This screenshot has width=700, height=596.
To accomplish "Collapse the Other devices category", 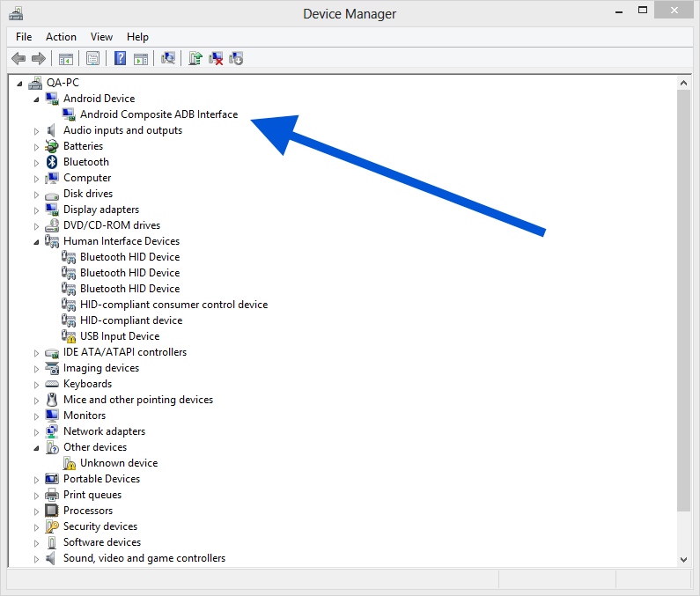I will click(36, 448).
